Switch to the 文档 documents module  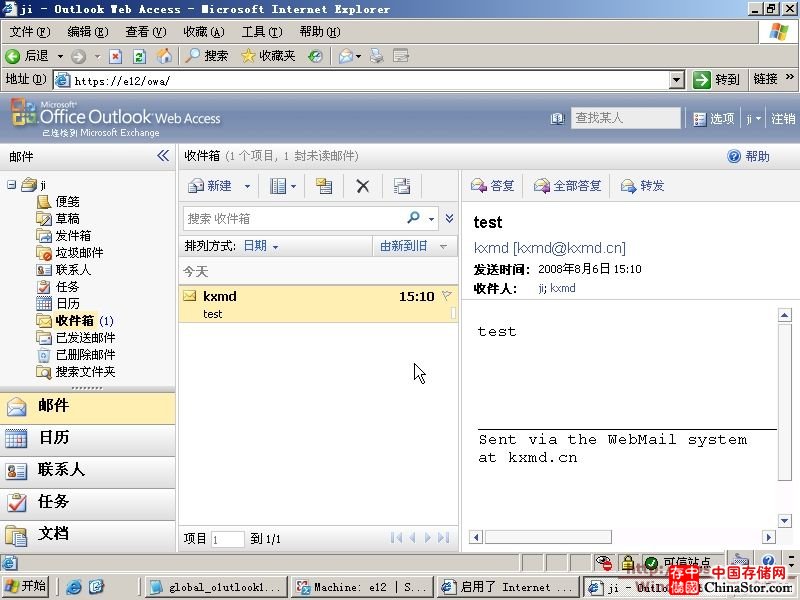coord(88,534)
